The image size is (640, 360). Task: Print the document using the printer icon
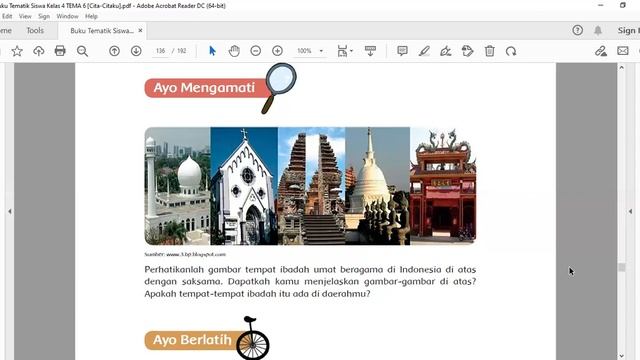tap(60, 51)
